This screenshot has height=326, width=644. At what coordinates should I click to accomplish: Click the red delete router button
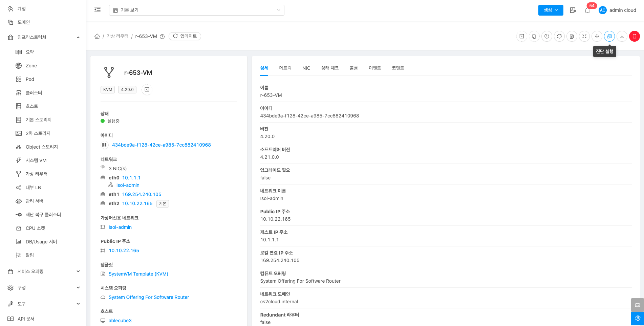click(x=634, y=36)
